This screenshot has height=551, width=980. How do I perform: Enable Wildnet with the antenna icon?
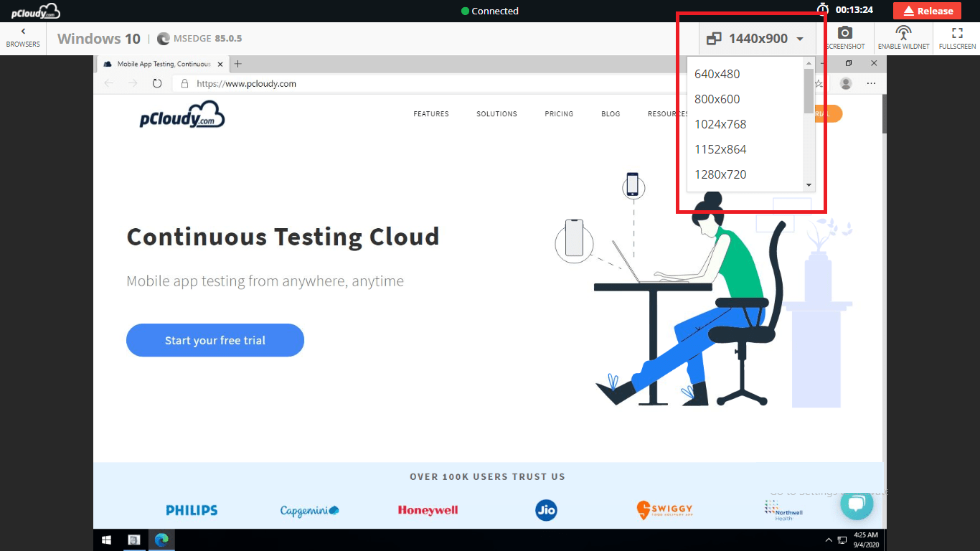[903, 38]
